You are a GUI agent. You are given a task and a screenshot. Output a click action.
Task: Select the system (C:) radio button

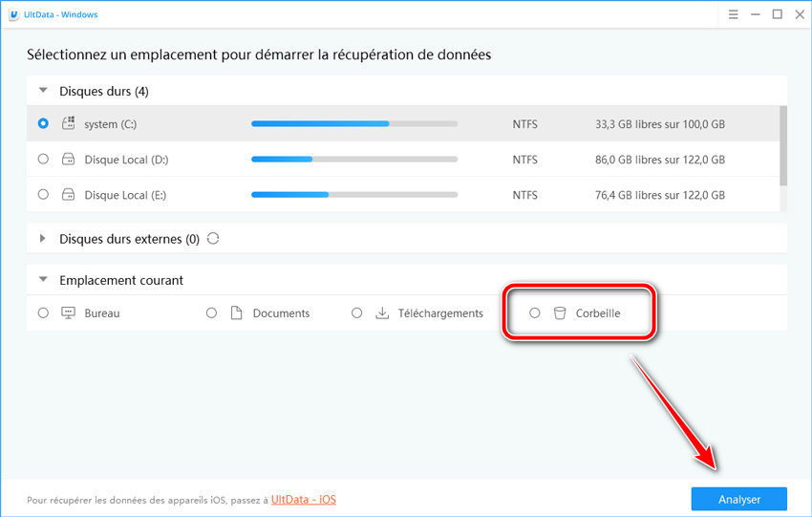44,123
